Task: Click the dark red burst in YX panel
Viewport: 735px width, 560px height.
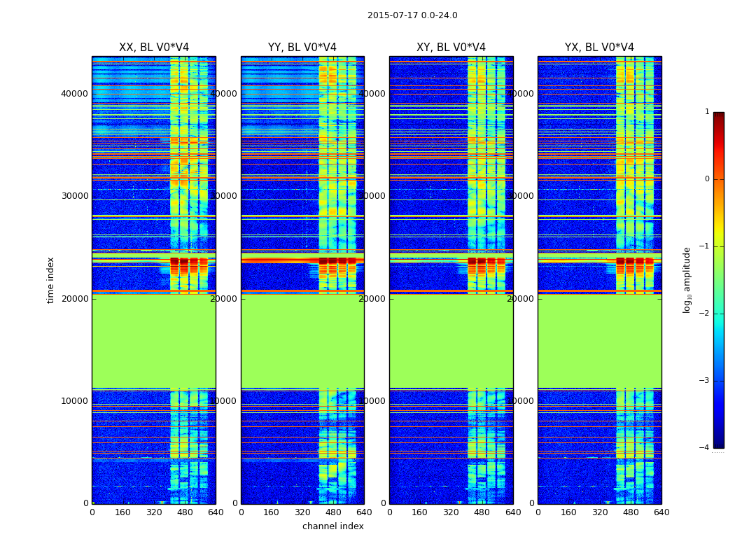Action: point(635,265)
